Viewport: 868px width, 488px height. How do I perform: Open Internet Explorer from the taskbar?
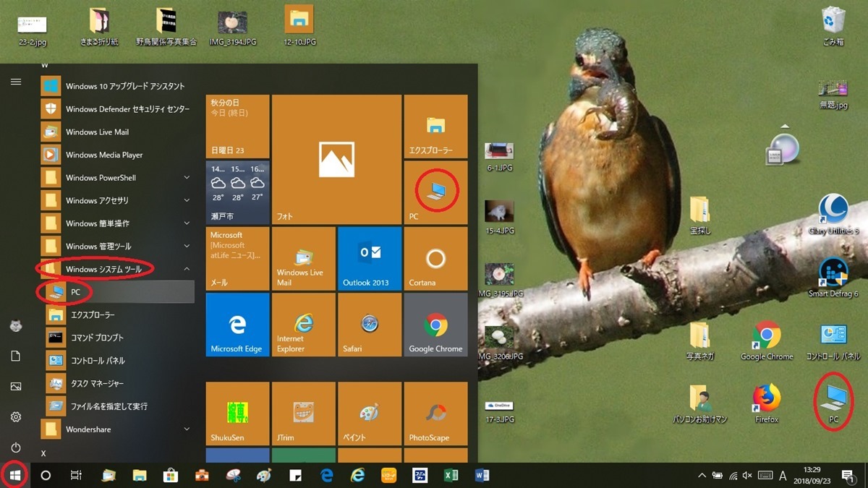pos(357,475)
